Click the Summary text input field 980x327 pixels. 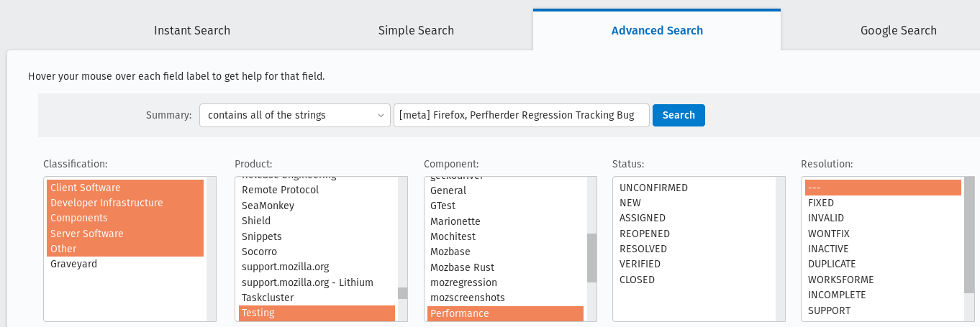pos(521,115)
